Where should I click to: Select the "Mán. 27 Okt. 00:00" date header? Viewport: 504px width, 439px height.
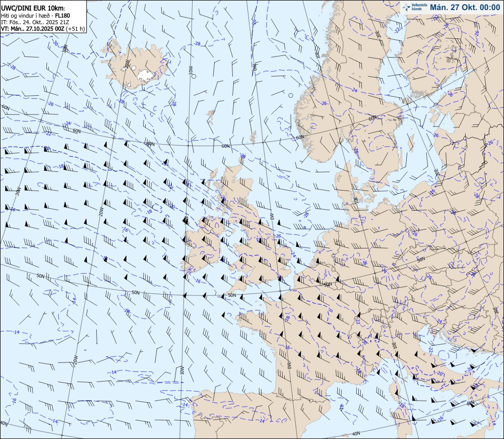coord(465,8)
